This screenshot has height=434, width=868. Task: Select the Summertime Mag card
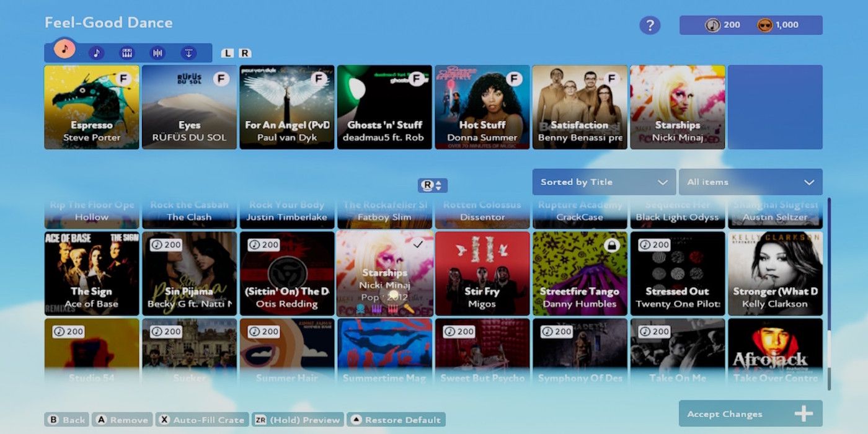pyautogui.click(x=384, y=352)
